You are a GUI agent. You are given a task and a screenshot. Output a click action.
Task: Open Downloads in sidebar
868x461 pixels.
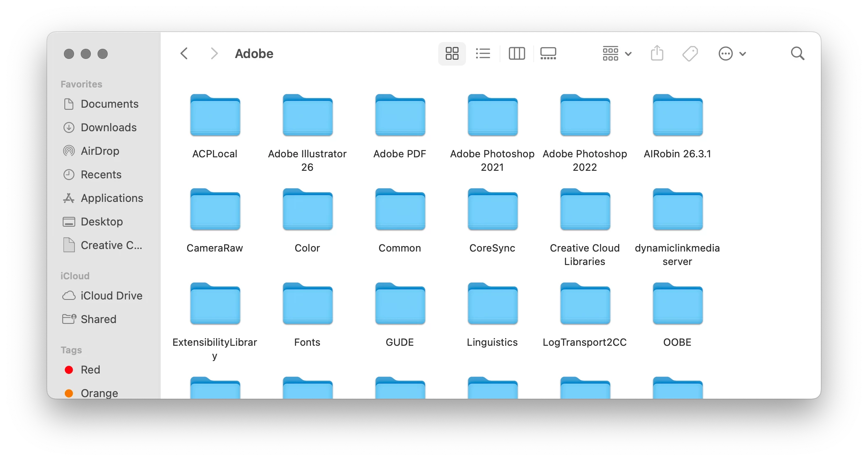(108, 127)
